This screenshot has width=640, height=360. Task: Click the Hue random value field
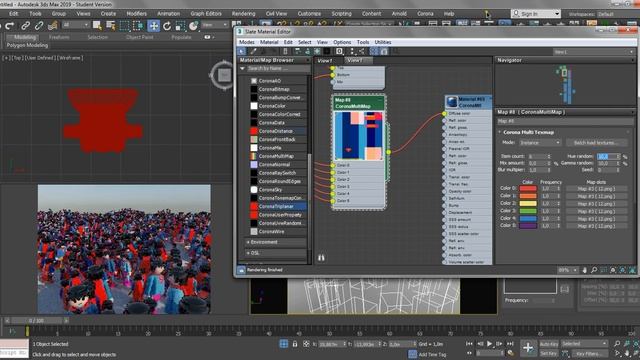click(609, 156)
